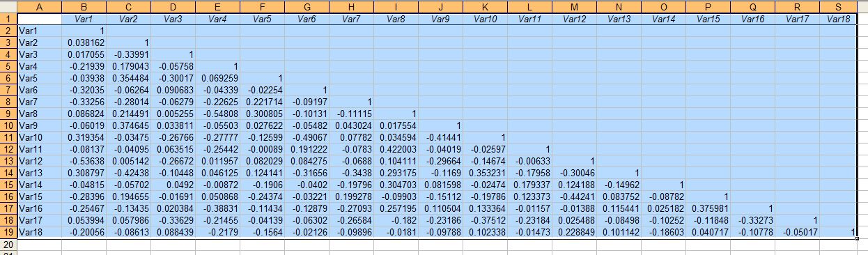Select column header M

[x=574, y=6]
